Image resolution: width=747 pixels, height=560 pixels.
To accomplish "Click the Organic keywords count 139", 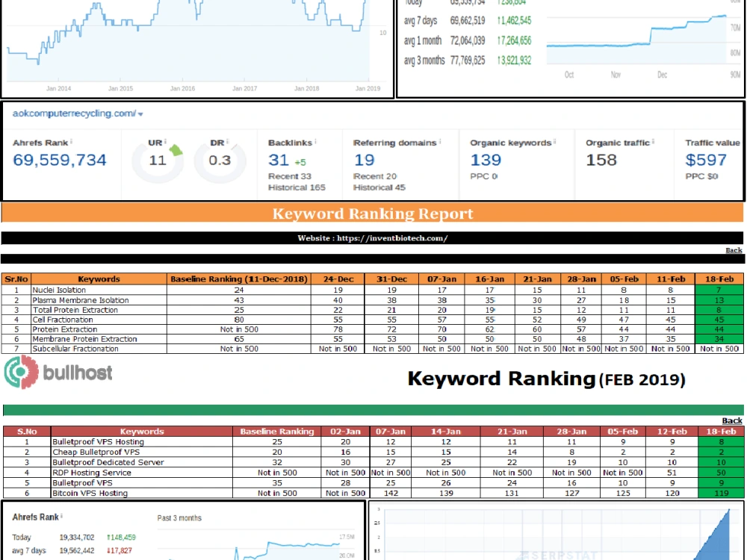I will point(486,160).
